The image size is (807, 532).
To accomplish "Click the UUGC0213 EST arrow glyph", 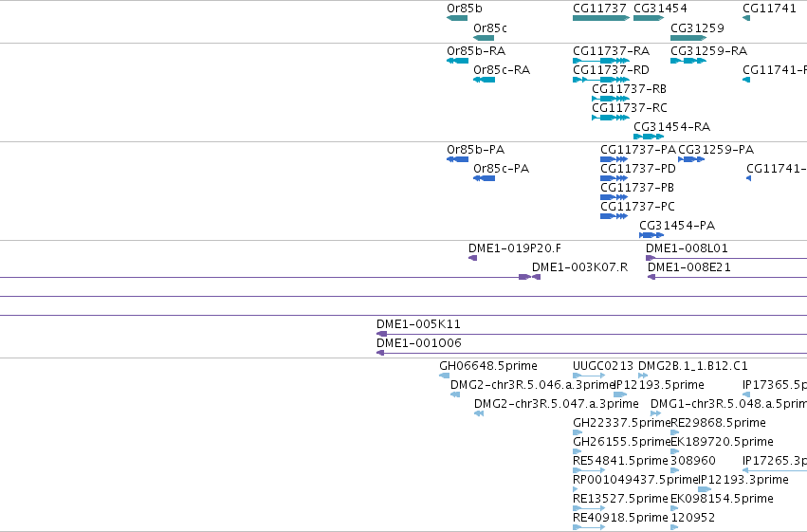I will coord(589,376).
